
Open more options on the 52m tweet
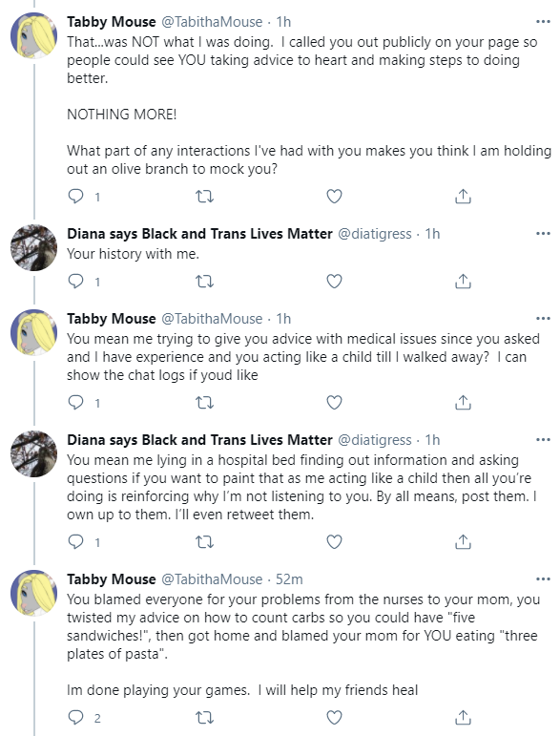click(x=543, y=578)
